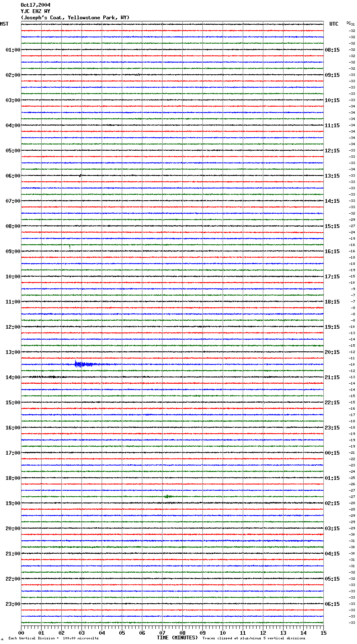Click the 08:15 UTC time label
Screen dimensions: 357x644
click(x=332, y=50)
